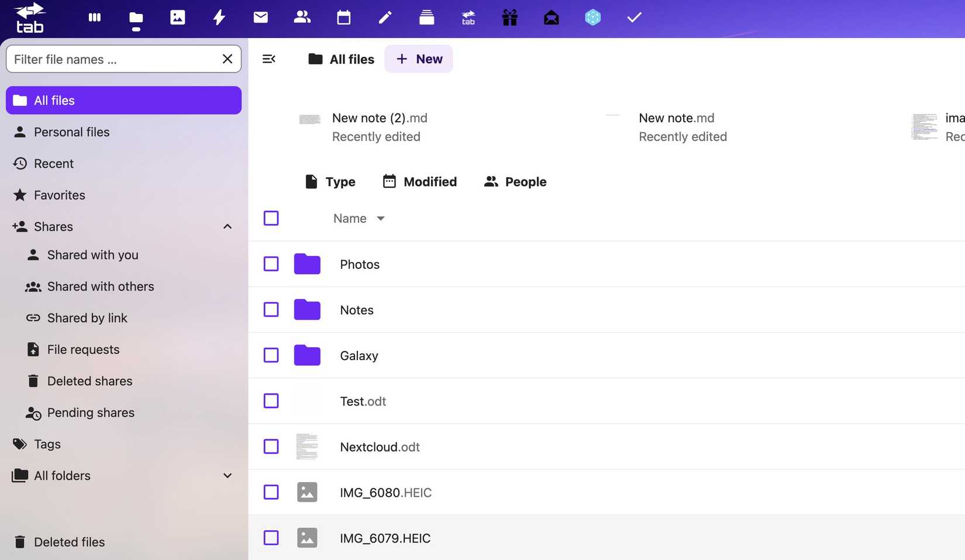Screen dimensions: 965x560
Task: Collapse the Shares section
Action: [227, 226]
